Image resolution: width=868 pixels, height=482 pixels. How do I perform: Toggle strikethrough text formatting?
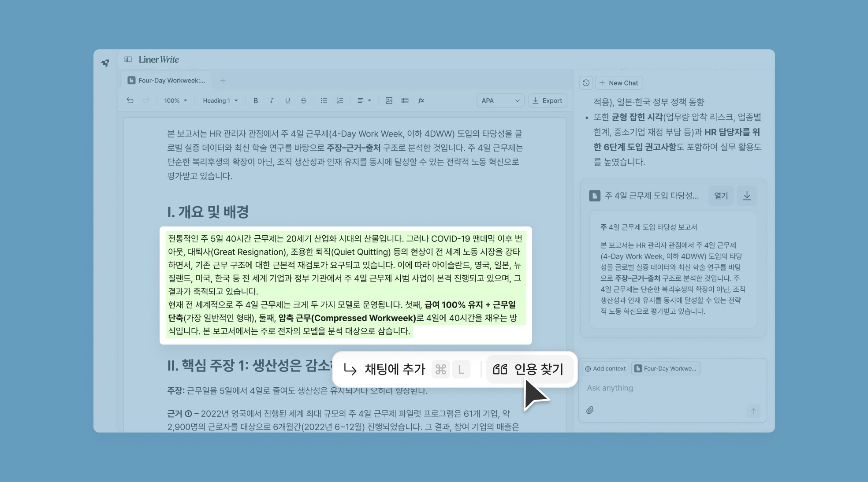[303, 100]
